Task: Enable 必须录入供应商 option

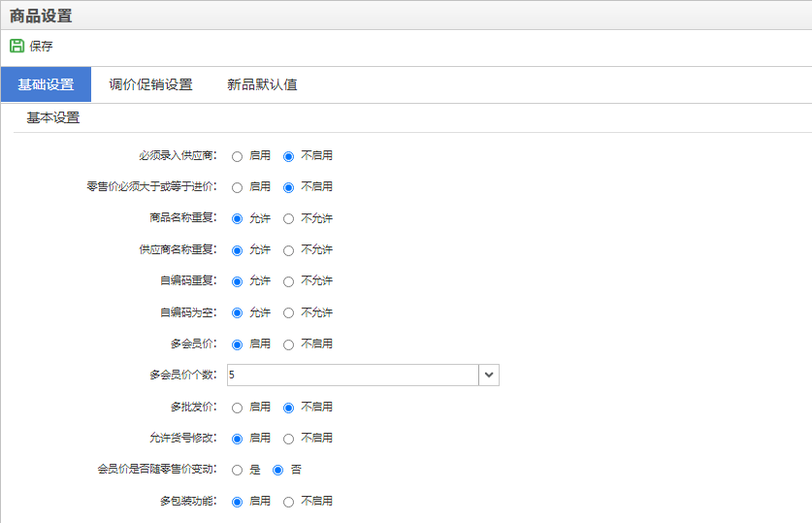Action: coord(237,156)
